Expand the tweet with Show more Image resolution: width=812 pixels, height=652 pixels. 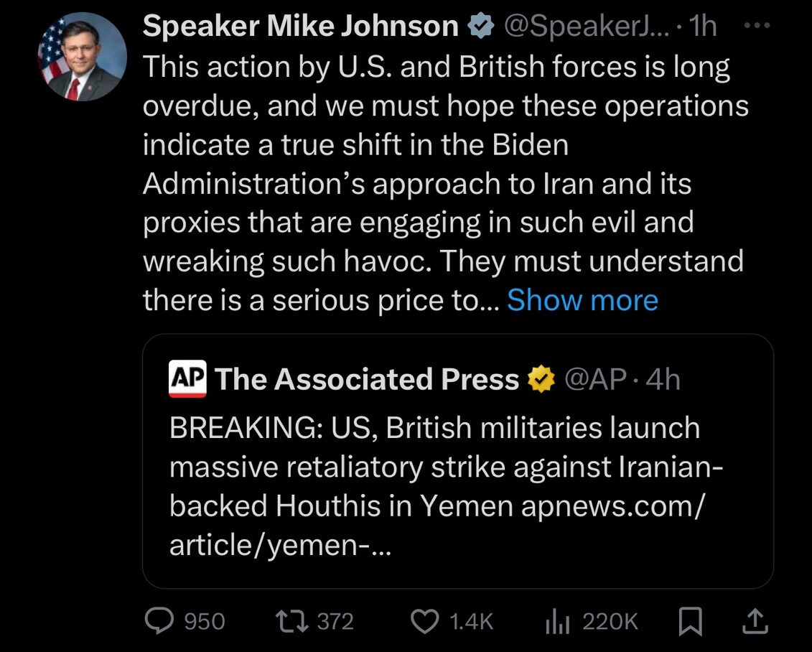[582, 300]
